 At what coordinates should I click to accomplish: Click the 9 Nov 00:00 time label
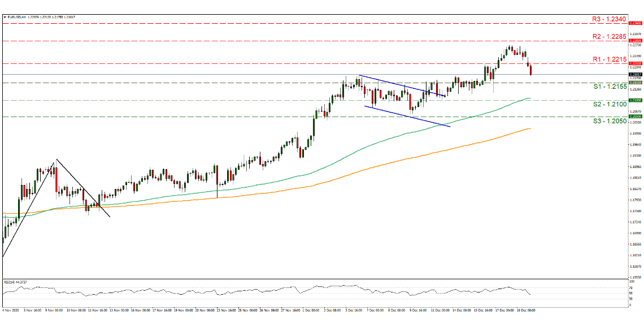(x=55, y=311)
